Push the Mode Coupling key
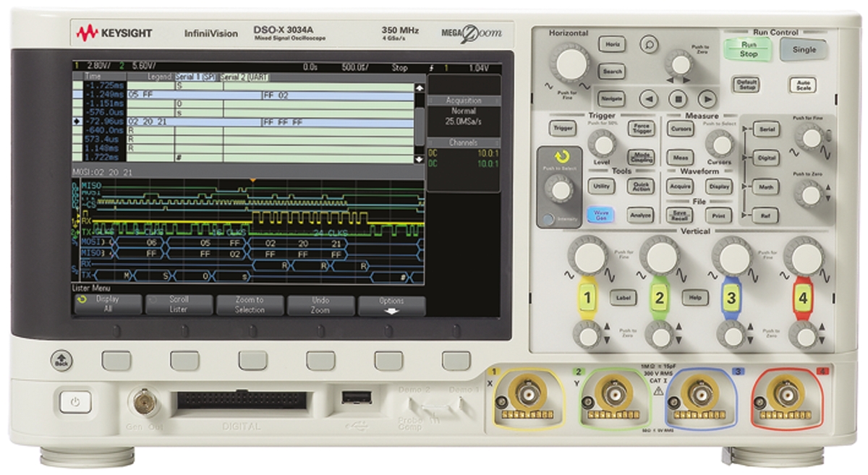Image resolution: width=868 pixels, height=475 pixels. pos(639,156)
